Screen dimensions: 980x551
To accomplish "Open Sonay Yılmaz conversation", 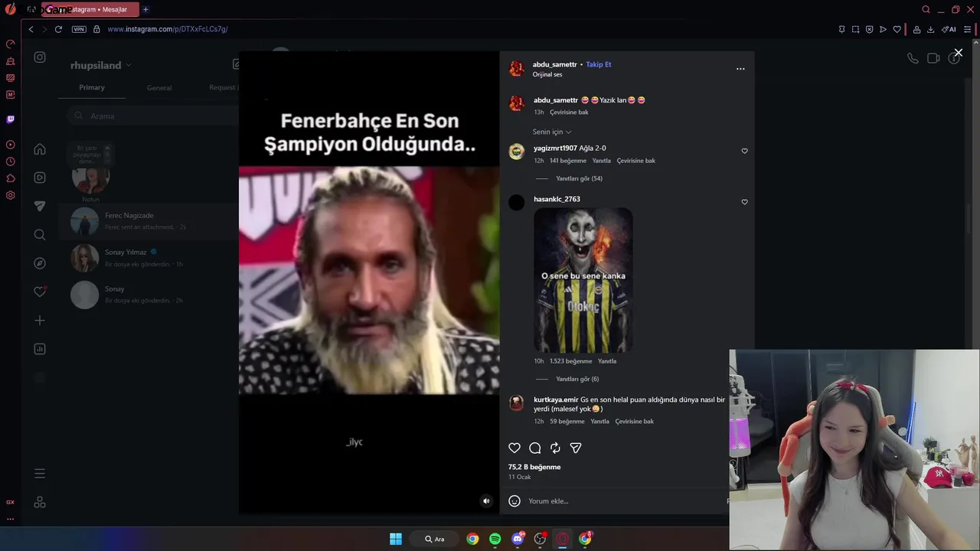I will [149, 258].
